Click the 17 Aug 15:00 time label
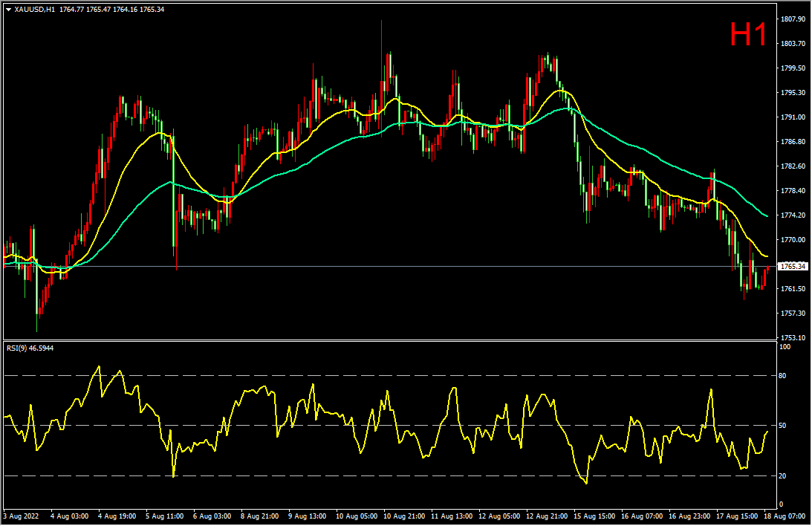Screen dimensions: 812x526 (738, 516)
